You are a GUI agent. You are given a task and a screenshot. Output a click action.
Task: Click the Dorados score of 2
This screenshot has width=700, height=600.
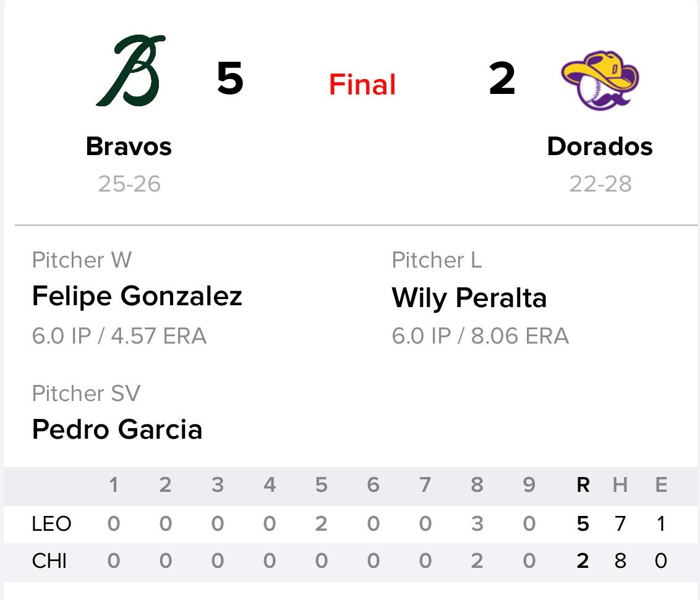click(x=502, y=79)
